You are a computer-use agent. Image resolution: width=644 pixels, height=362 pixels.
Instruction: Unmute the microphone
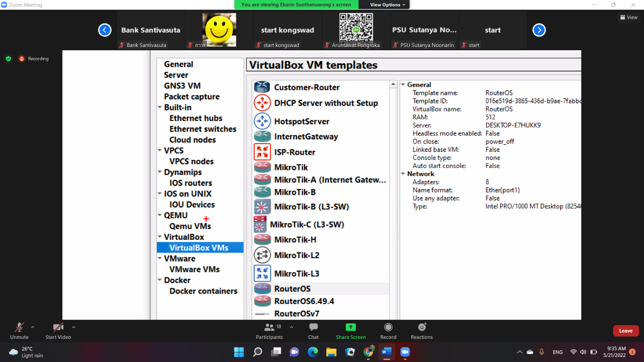pos(19,327)
